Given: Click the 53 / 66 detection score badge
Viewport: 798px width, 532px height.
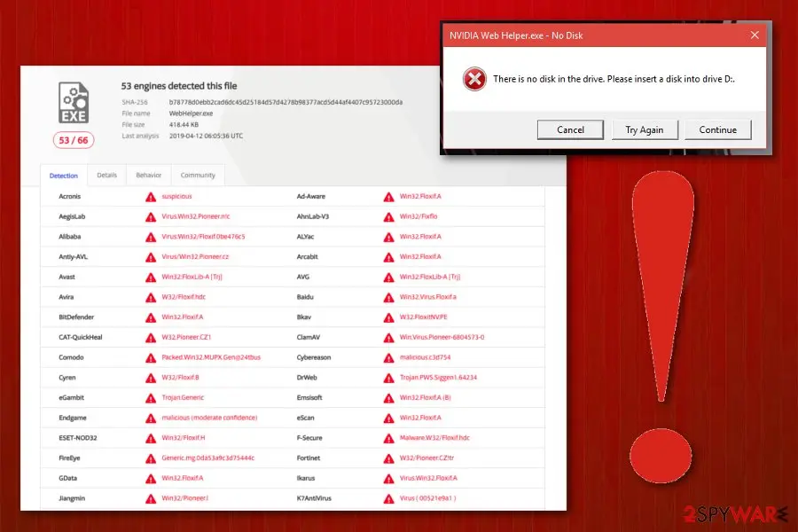Looking at the screenshot, I should [x=74, y=140].
